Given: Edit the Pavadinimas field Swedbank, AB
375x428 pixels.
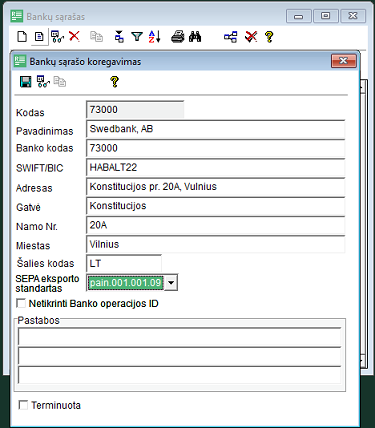Looking at the screenshot, I should click(215, 129).
